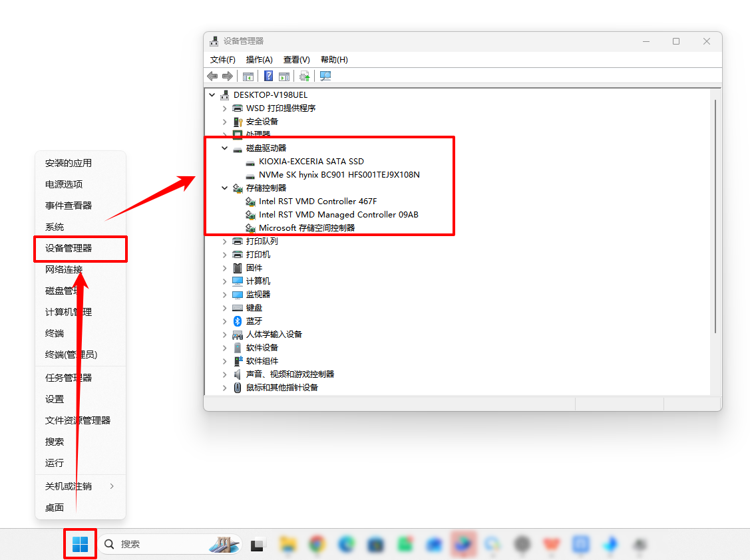Open Task View from the taskbar
750x560 pixels.
(x=258, y=544)
